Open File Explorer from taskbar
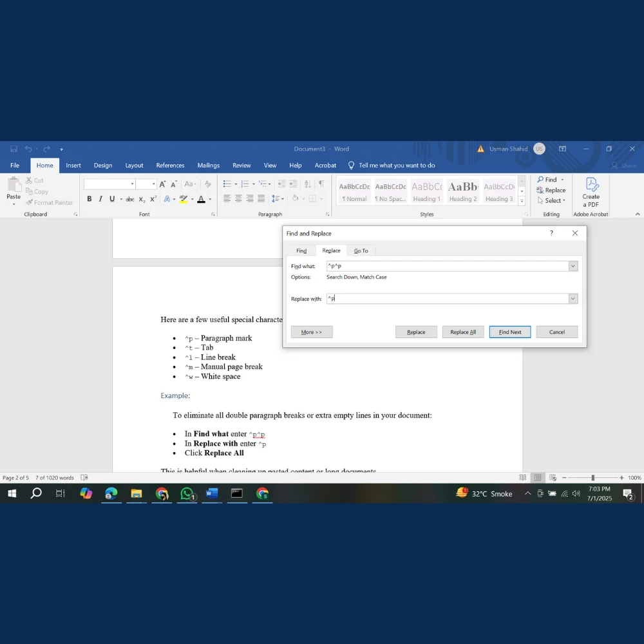The height and width of the screenshot is (644, 644). click(x=137, y=493)
